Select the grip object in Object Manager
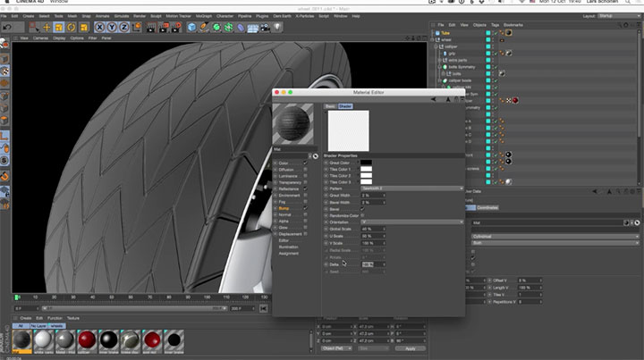 point(452,54)
